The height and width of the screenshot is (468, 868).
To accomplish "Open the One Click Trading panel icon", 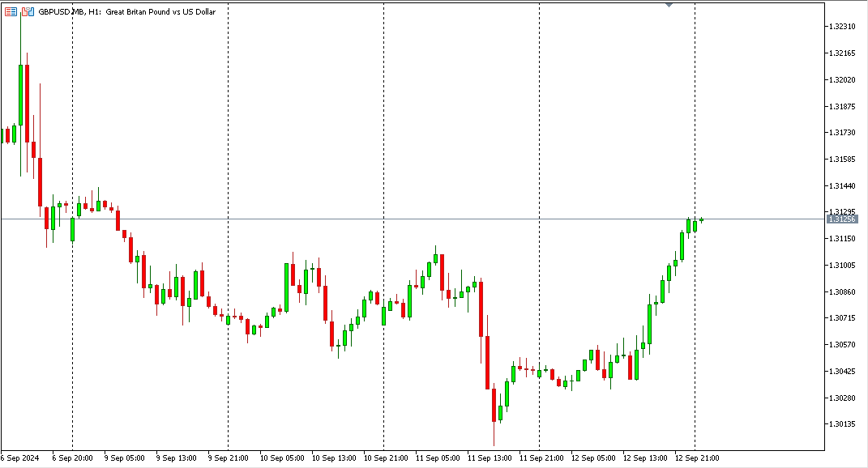I will [x=28, y=11].
